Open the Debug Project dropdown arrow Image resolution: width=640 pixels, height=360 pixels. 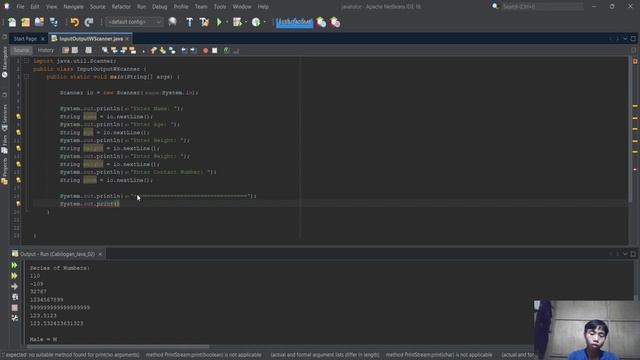pyautogui.click(x=246, y=22)
